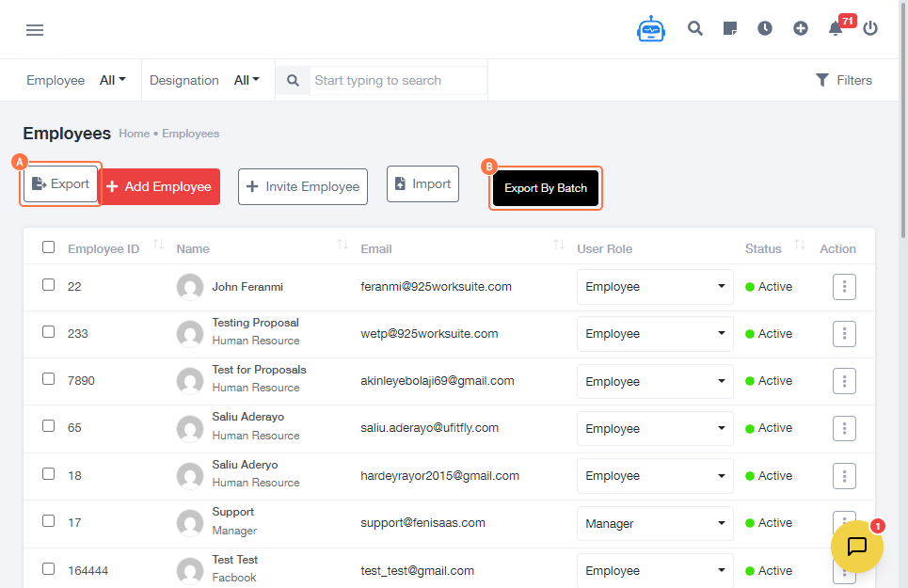
Task: Expand the Employee All filter dropdown
Action: pyautogui.click(x=113, y=80)
